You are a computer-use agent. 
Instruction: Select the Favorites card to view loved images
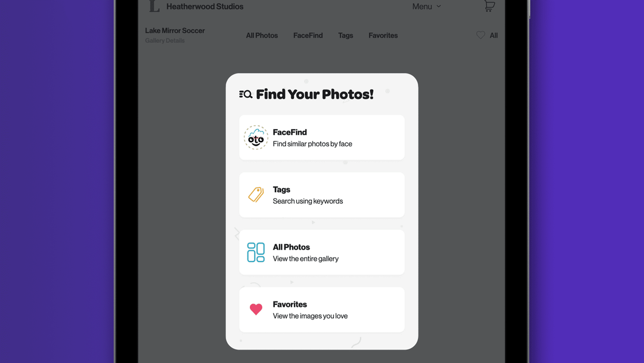pos(321,309)
